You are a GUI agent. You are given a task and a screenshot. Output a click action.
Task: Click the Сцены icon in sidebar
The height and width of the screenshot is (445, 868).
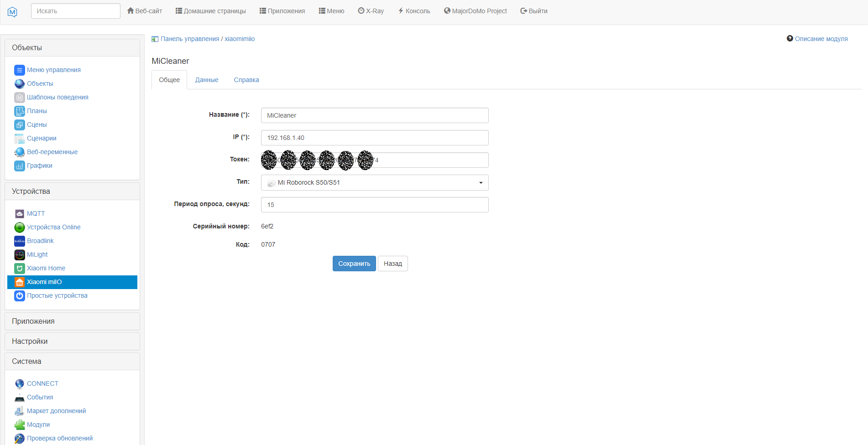[19, 125]
